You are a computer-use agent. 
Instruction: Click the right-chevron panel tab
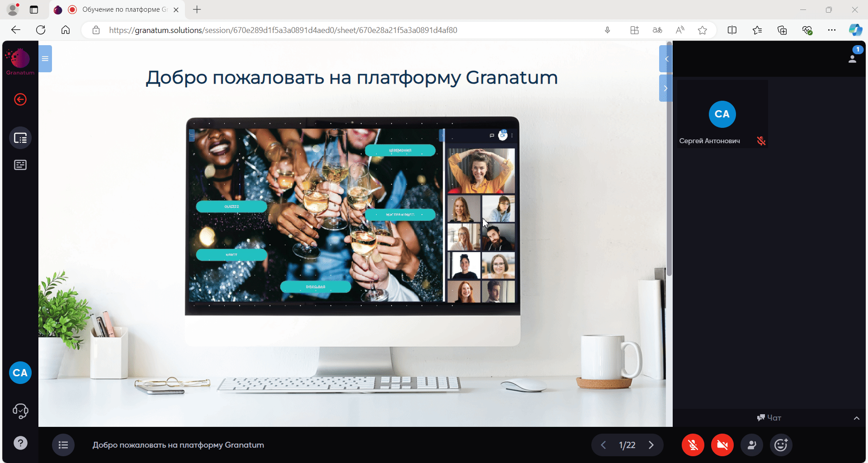coord(666,88)
